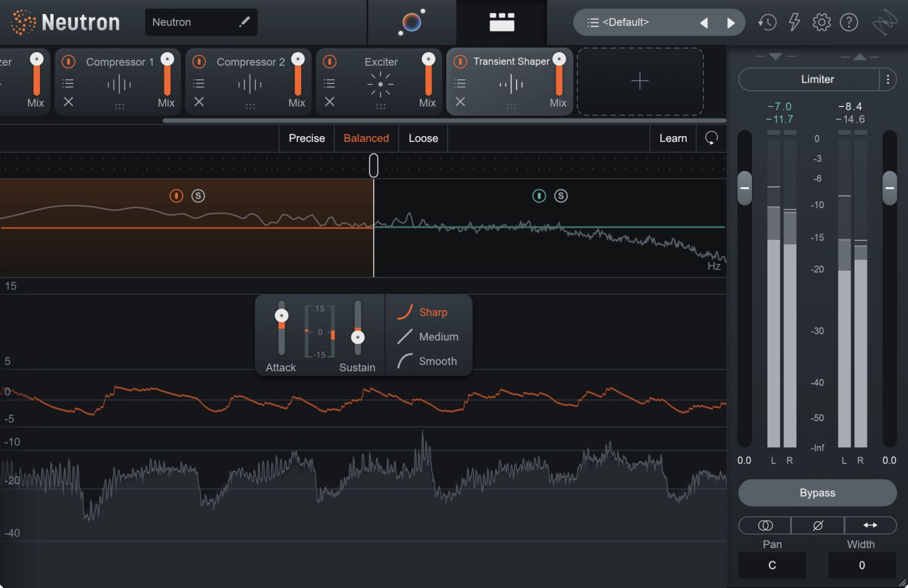This screenshot has height=588, width=908.
Task: Click the output gain slider handle
Action: pos(890,188)
